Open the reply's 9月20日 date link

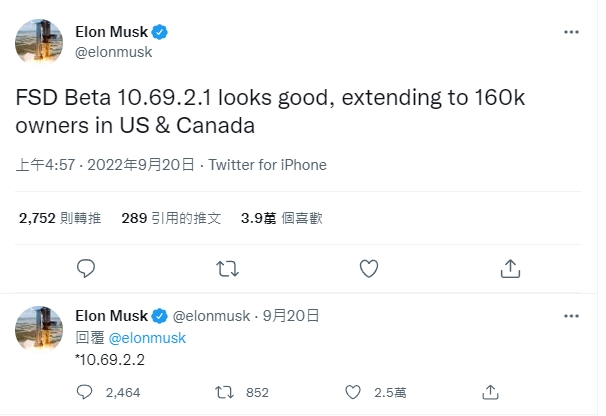point(290,315)
